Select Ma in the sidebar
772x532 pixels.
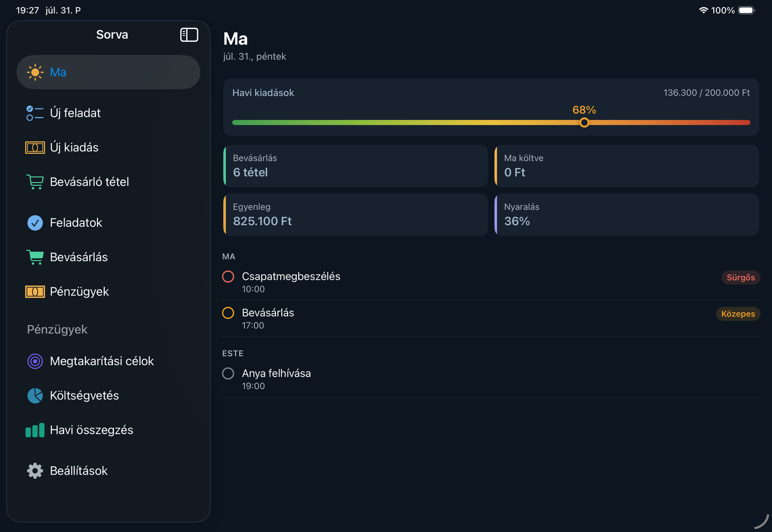[x=108, y=72]
